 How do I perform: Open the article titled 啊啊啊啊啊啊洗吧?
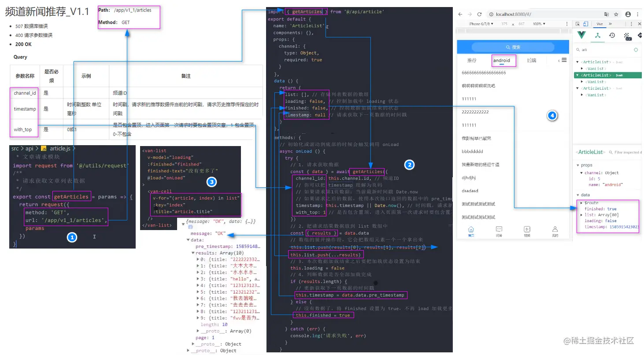[478, 86]
